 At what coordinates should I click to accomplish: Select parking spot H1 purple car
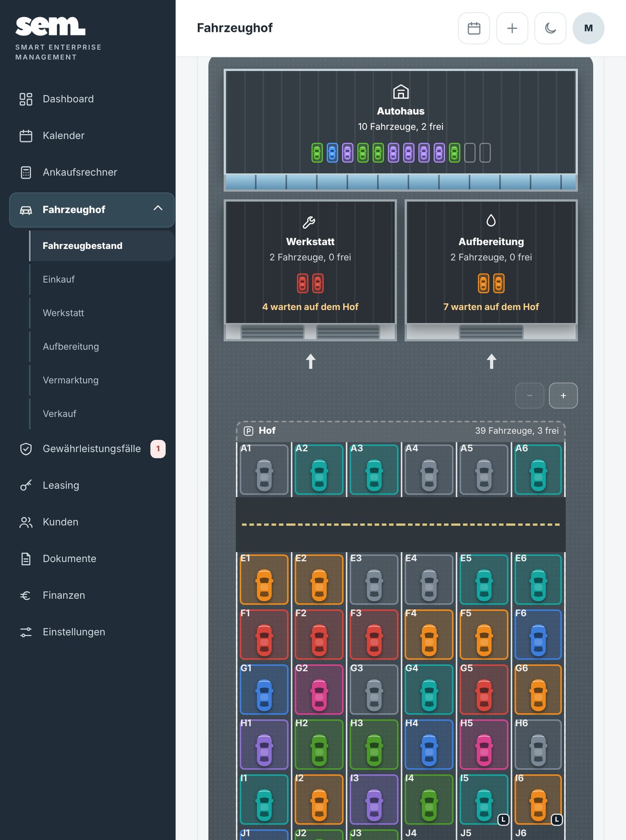(264, 745)
